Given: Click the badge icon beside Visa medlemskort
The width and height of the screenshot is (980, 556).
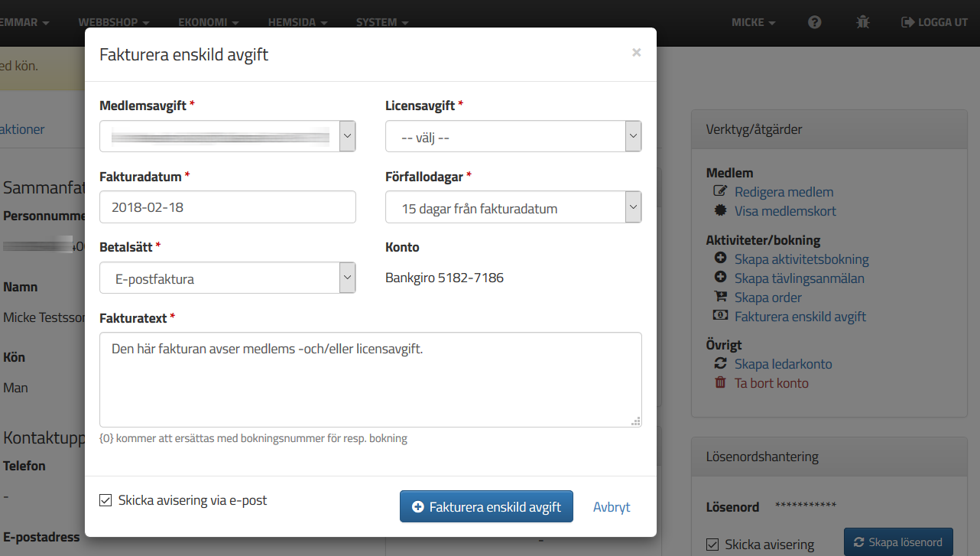Looking at the screenshot, I should [x=719, y=211].
